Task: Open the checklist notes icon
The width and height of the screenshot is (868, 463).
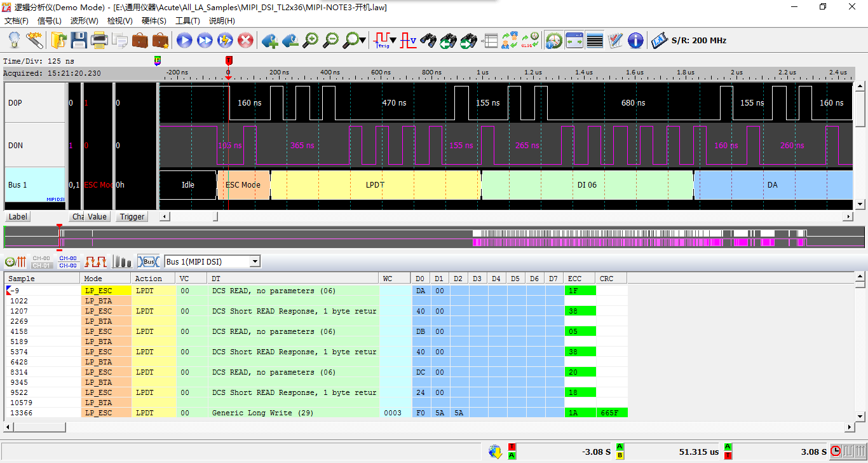Action: 615,41
